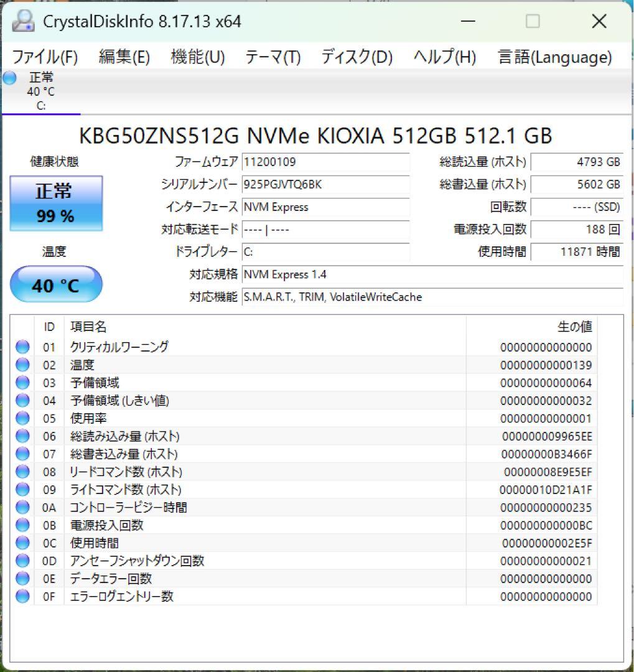Click the blue icon next to エラーログエントリー数
Viewport: 634px width, 672px height.
tap(22, 596)
